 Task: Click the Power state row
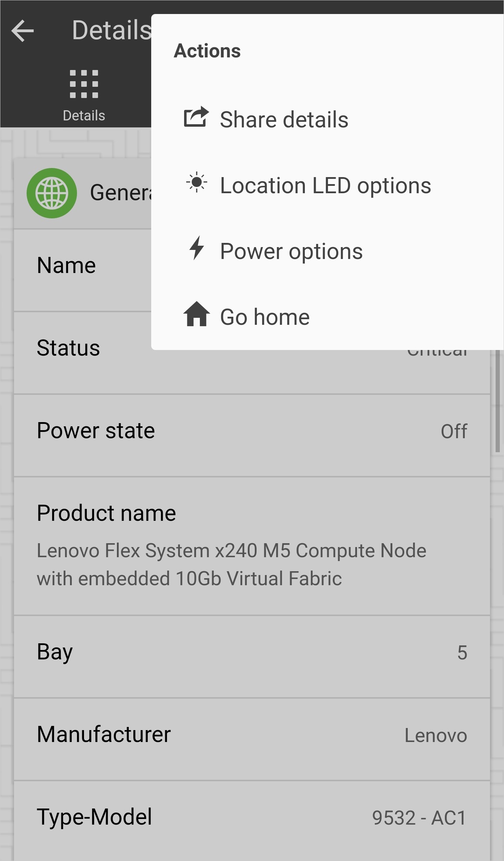click(252, 431)
